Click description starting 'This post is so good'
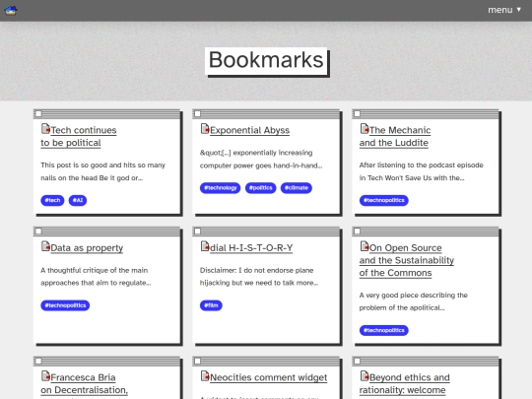This screenshot has height=399, width=532. pyautogui.click(x=102, y=171)
